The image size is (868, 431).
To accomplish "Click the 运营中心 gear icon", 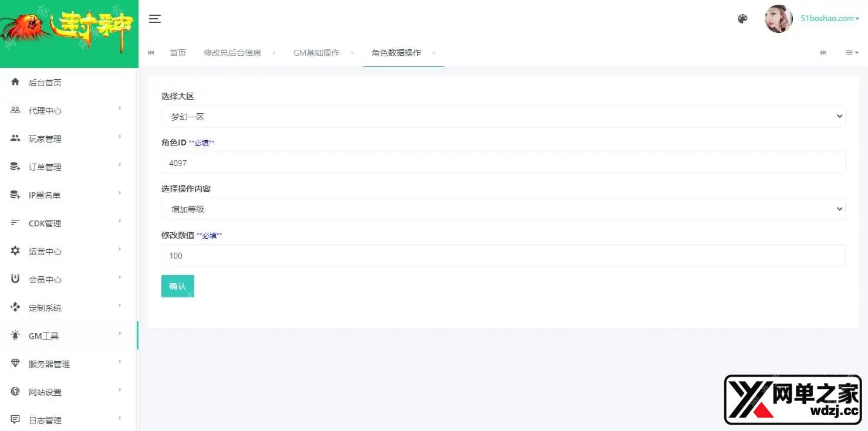I will coord(15,251).
